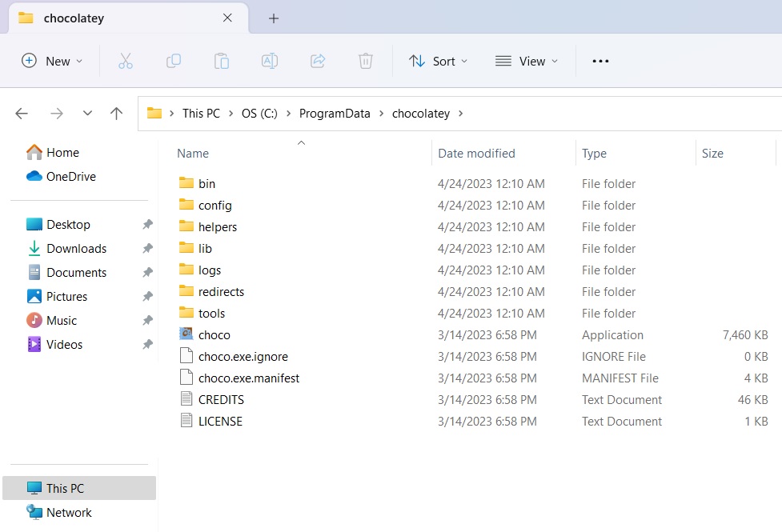Click the Cut icon in the toolbar
This screenshot has height=532, width=782.
[x=125, y=60]
